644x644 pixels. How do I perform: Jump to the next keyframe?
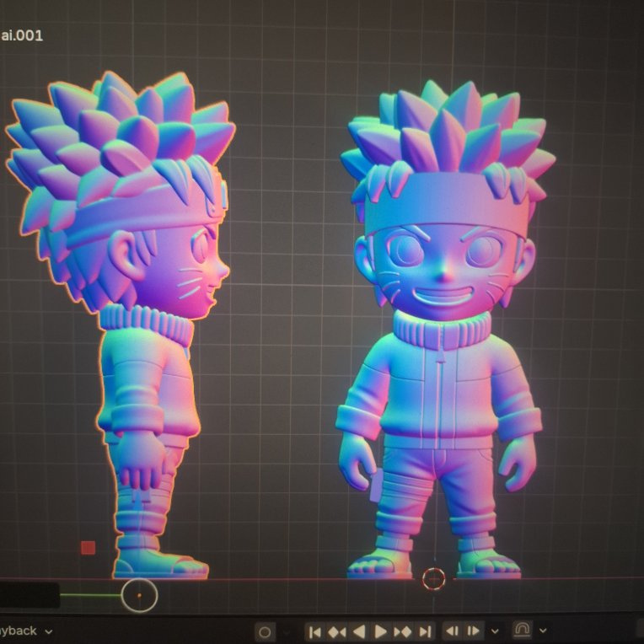403,631
